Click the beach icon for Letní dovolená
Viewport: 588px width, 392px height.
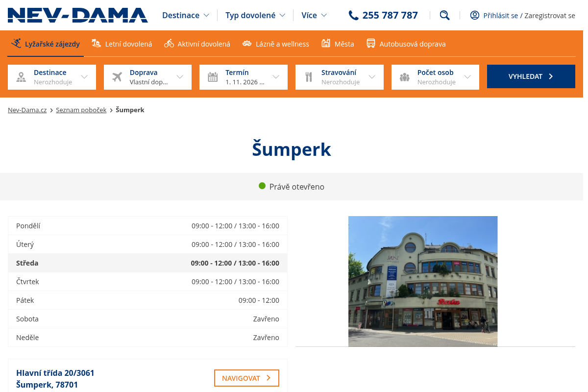tap(96, 44)
